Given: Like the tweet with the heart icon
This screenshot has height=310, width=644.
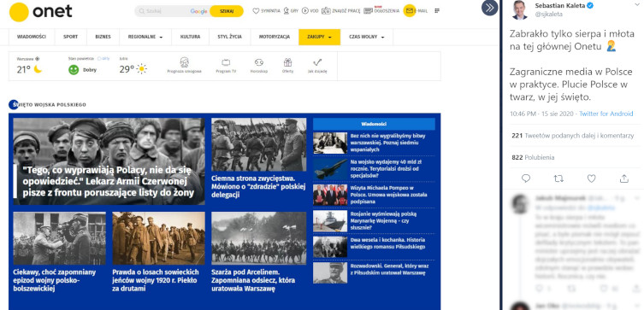Looking at the screenshot, I should pyautogui.click(x=591, y=178).
